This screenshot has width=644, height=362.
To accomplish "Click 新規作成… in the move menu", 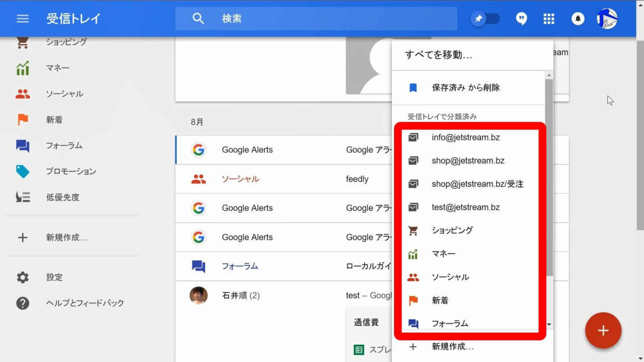I will click(452, 346).
